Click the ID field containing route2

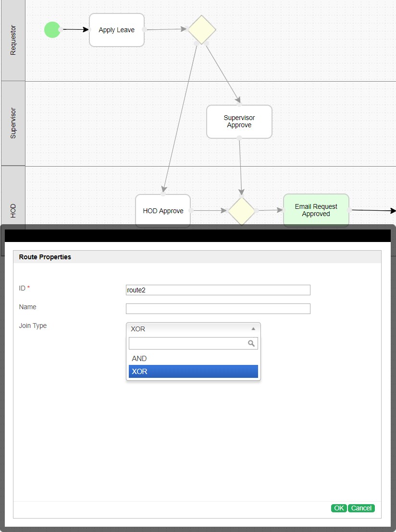click(218, 290)
